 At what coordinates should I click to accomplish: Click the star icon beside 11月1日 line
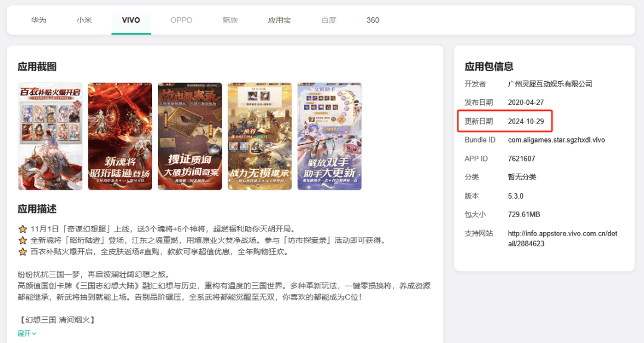(x=23, y=229)
